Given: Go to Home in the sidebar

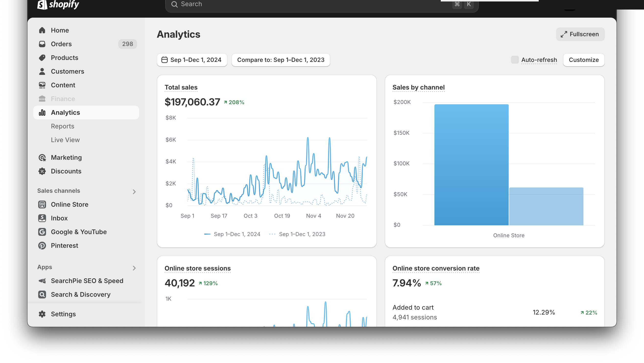Looking at the screenshot, I should [x=86, y=30].
